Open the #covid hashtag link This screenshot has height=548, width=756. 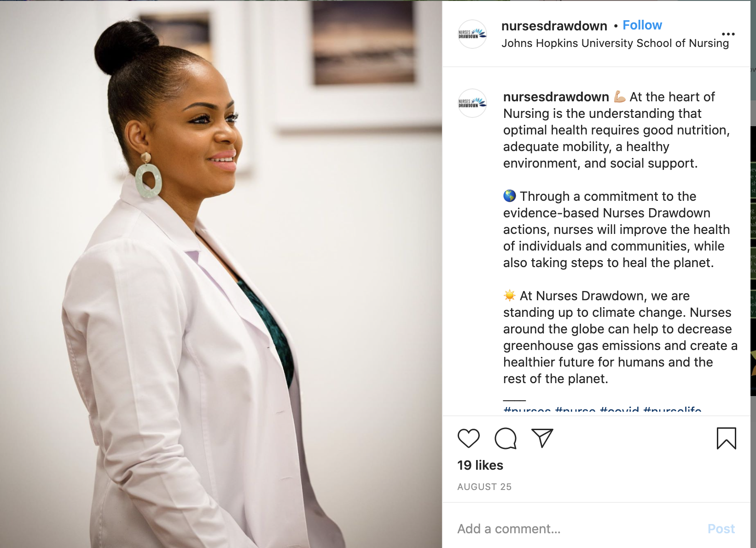(x=619, y=410)
